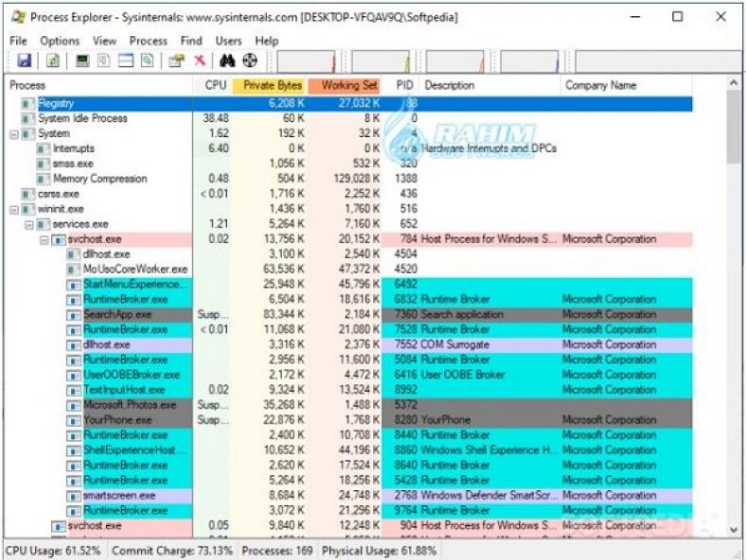Select the SearchApp.exe process row
746x560 pixels.
[117, 314]
